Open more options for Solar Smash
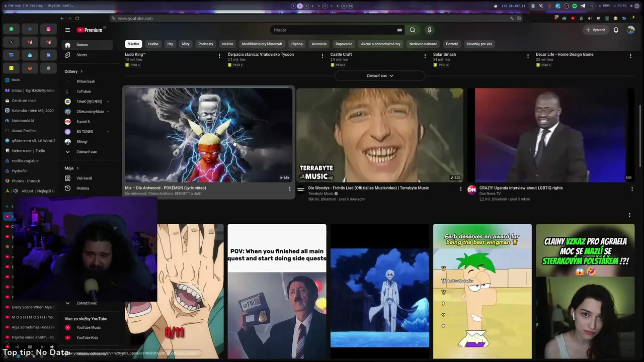Viewport: 644px width, 362px height. point(528,56)
